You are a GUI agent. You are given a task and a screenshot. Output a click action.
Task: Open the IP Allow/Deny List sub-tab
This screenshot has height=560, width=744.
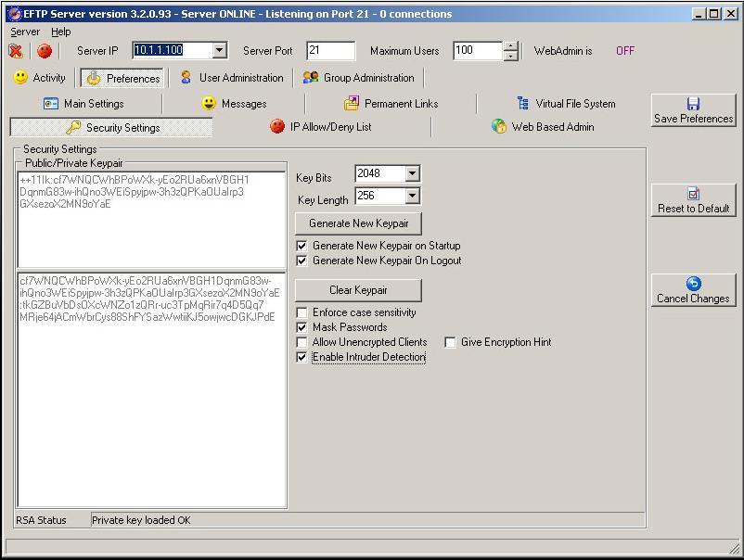pyautogui.click(x=321, y=127)
